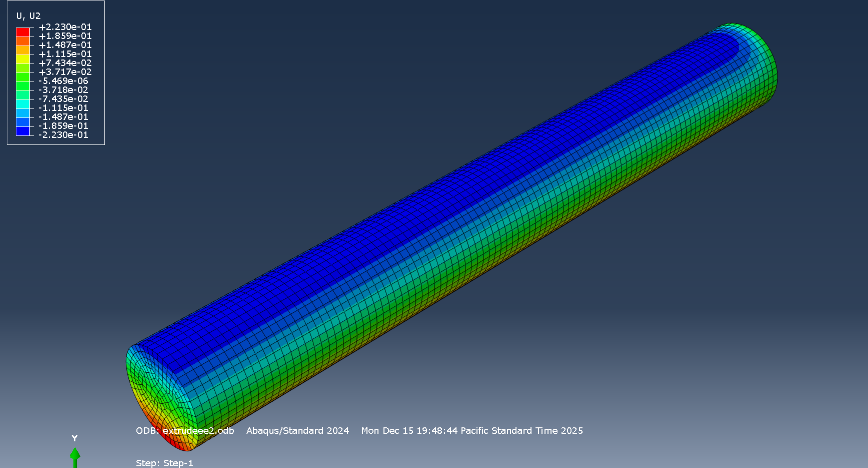The image size is (868, 468).
Task: Click the darkest blue legend swatch
Action: pos(23,131)
